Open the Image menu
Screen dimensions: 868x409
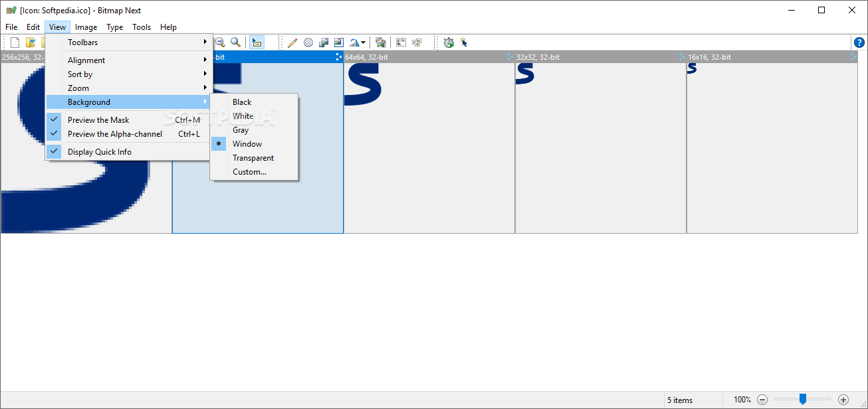point(86,27)
